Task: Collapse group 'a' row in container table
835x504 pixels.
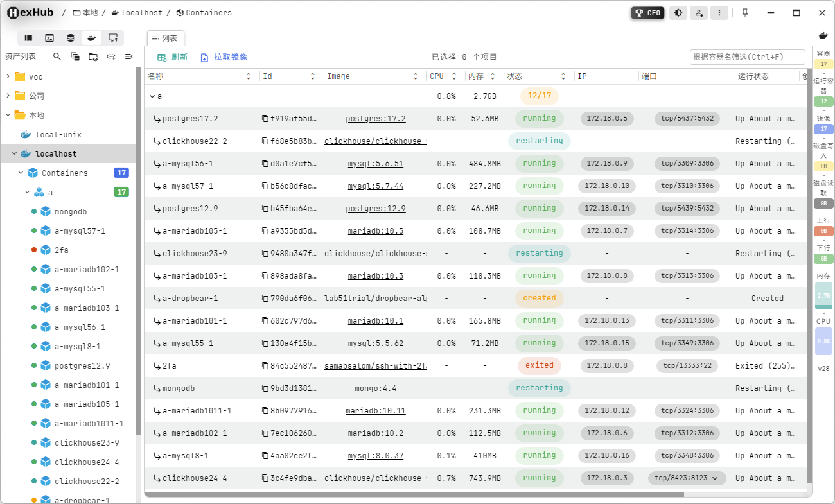Action: point(152,96)
